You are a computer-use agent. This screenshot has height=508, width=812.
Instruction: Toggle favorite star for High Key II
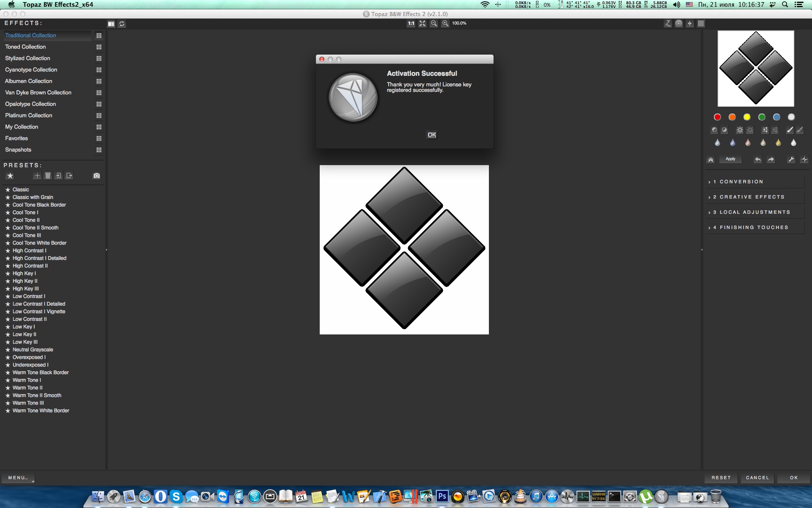coord(8,281)
